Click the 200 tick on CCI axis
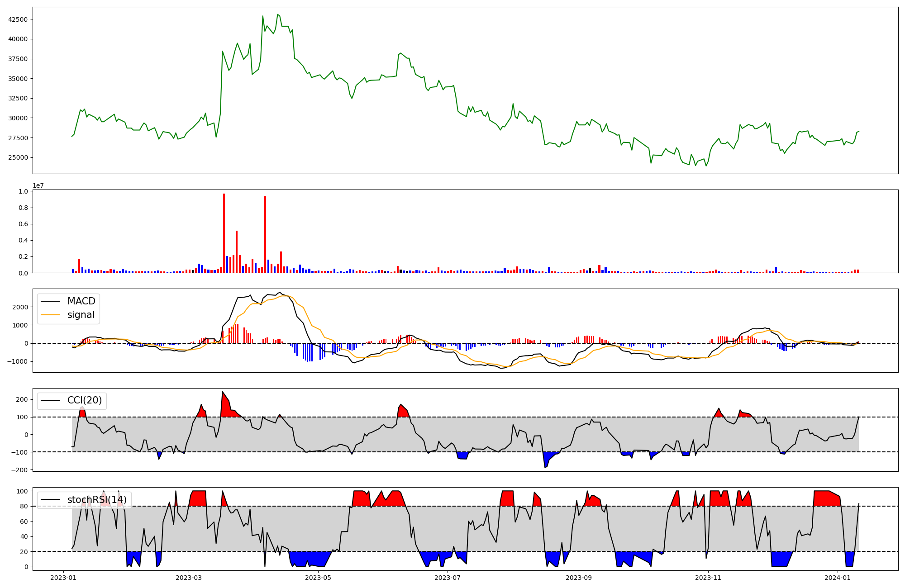The height and width of the screenshot is (588, 905). [22, 399]
